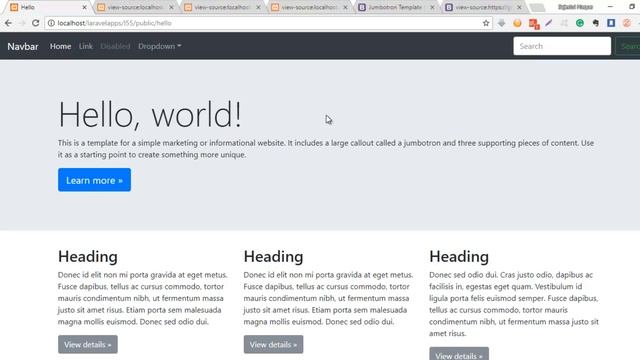Viewport: 640px width, 360px height.
Task: Bookmark page with the star icon
Action: click(x=486, y=23)
